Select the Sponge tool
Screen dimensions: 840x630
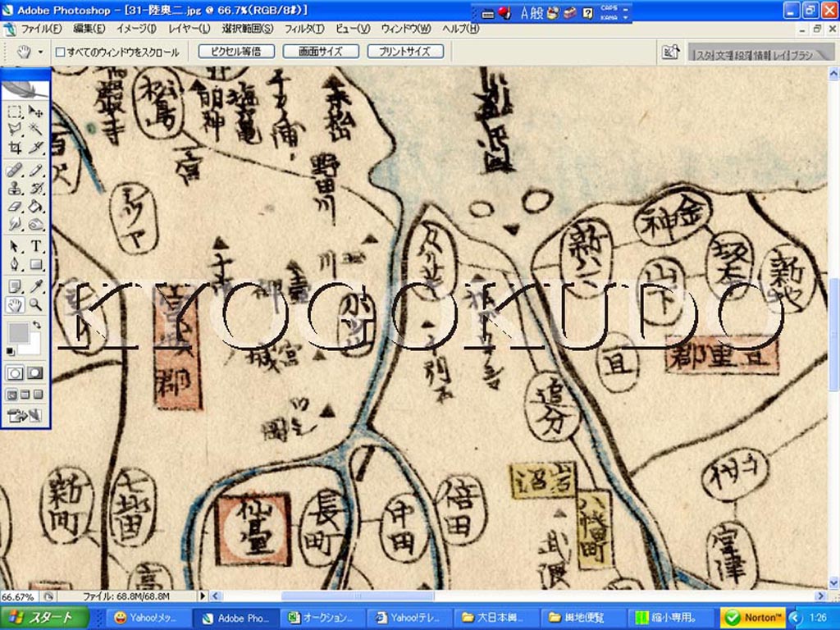(35, 224)
